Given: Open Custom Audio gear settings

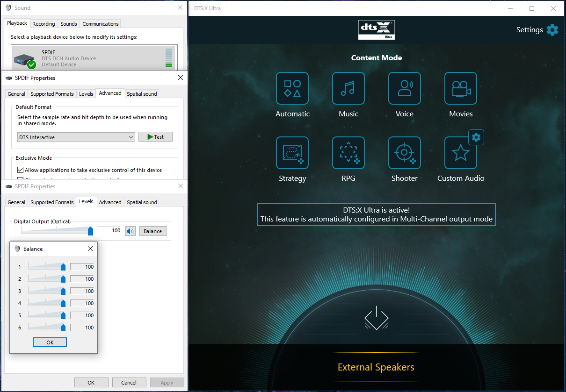Looking at the screenshot, I should (x=476, y=137).
